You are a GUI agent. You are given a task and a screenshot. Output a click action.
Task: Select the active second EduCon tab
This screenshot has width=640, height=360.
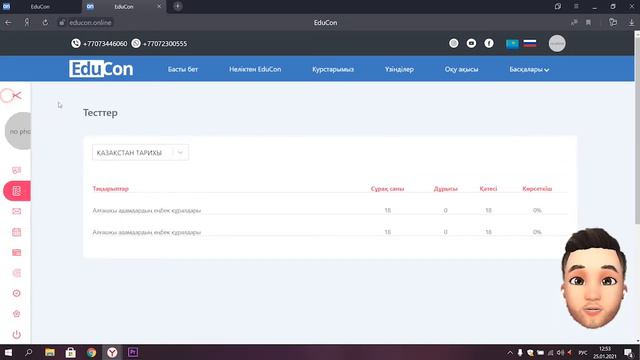click(124, 7)
